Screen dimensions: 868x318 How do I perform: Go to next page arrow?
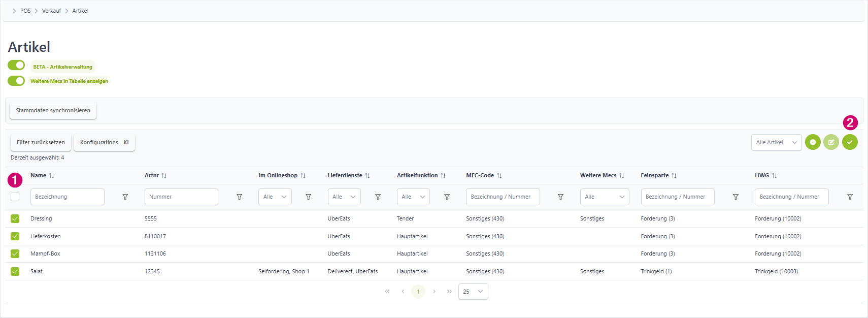[x=435, y=292]
